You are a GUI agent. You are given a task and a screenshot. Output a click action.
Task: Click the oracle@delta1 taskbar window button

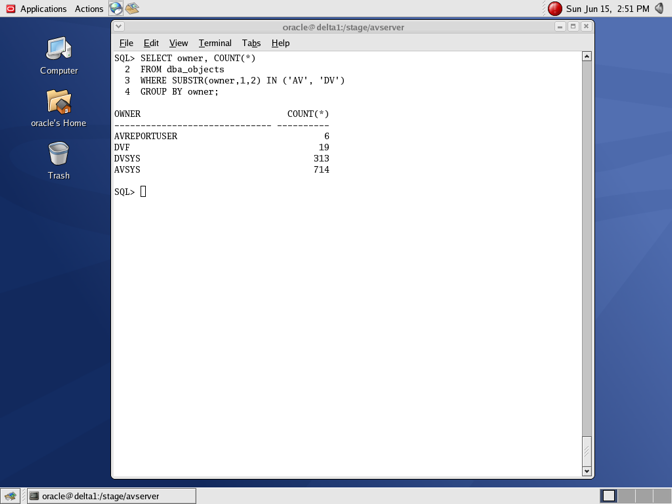(111, 496)
